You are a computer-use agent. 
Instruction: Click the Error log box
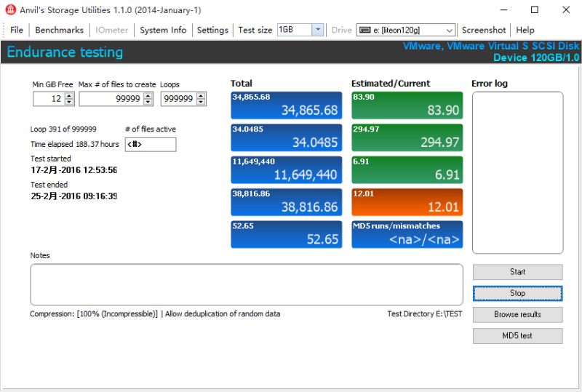tap(517, 172)
